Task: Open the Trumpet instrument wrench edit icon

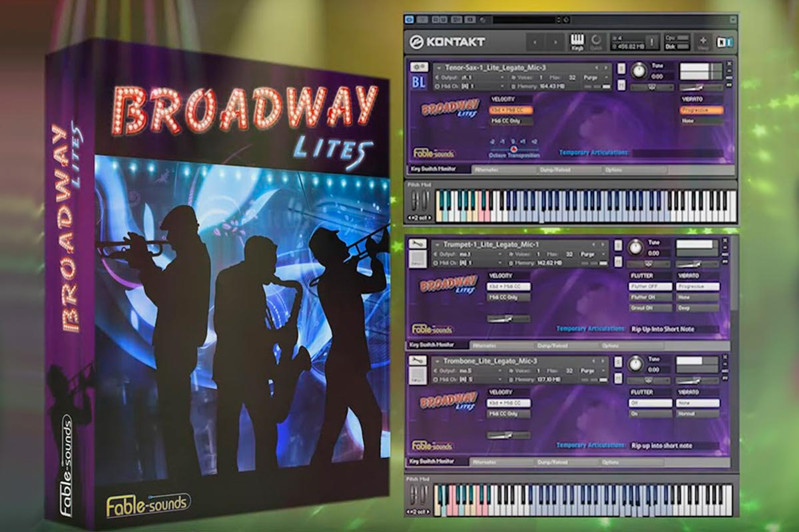Action: 419,244
